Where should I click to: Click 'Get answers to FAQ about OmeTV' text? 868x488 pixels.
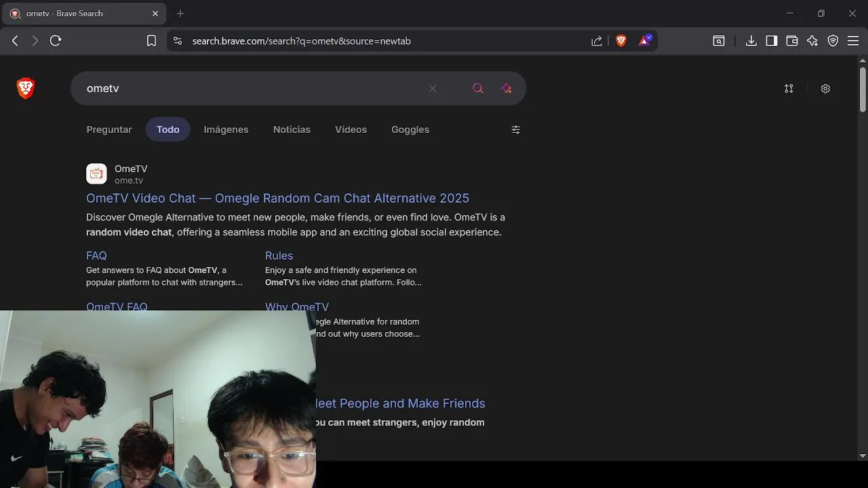[164, 276]
